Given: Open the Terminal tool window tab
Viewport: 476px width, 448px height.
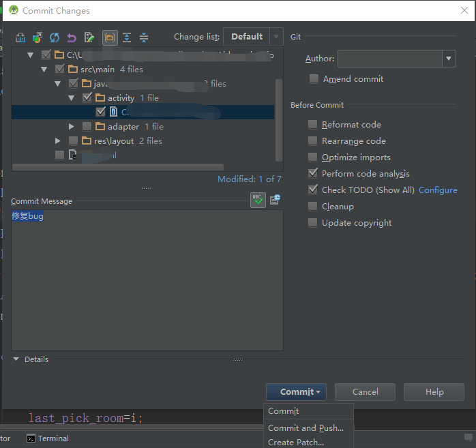Looking at the screenshot, I should tap(48, 438).
